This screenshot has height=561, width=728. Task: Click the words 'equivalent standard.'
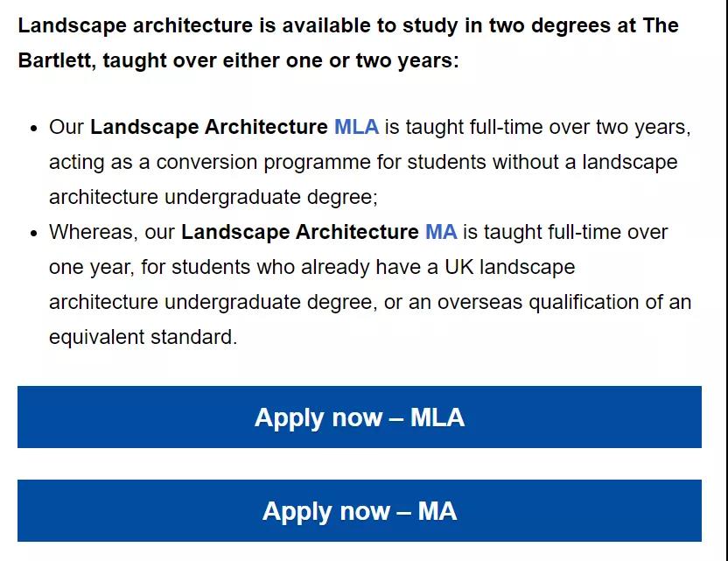(x=143, y=337)
